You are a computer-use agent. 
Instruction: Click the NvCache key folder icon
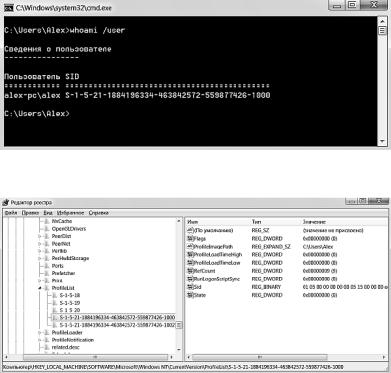(x=47, y=221)
